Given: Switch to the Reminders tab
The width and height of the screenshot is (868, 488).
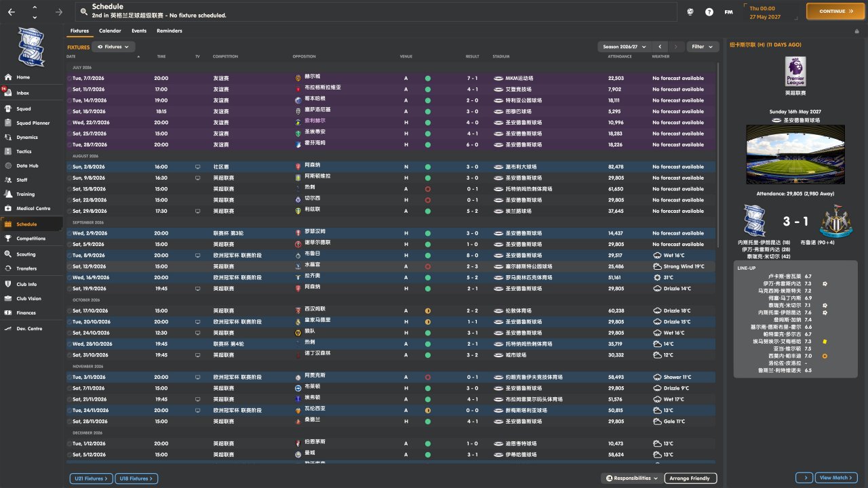Looking at the screenshot, I should [x=169, y=30].
